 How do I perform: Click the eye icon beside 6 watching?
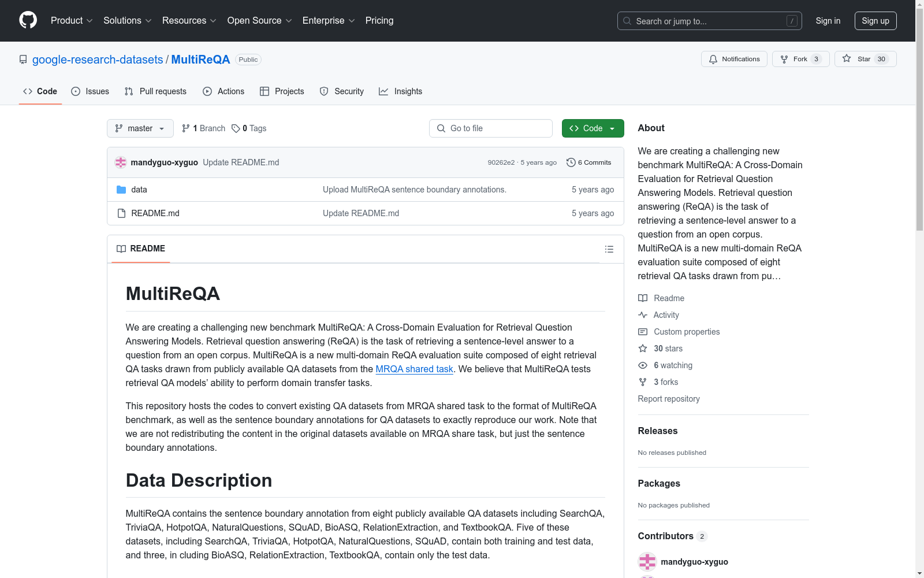(643, 365)
